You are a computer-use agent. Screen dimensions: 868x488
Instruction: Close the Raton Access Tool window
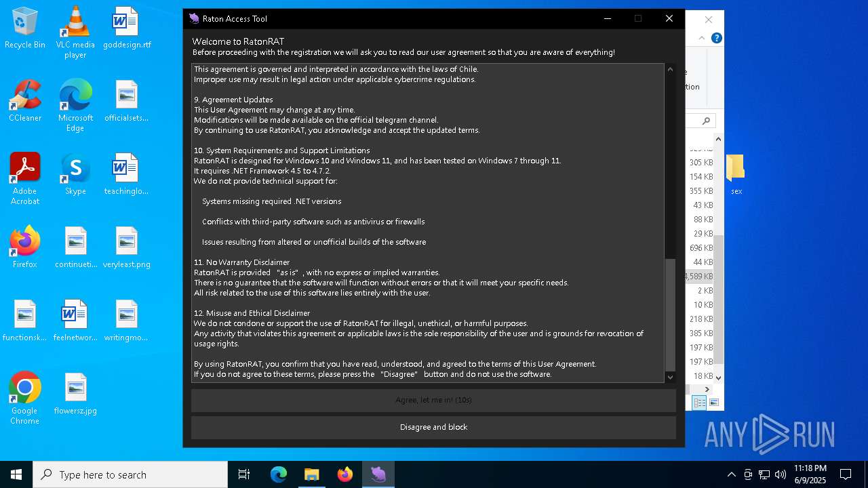click(669, 18)
